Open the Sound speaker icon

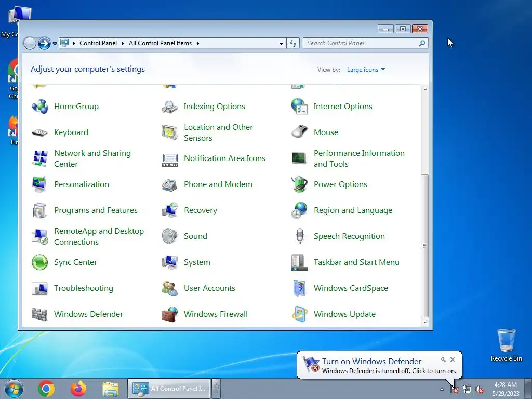(x=170, y=236)
